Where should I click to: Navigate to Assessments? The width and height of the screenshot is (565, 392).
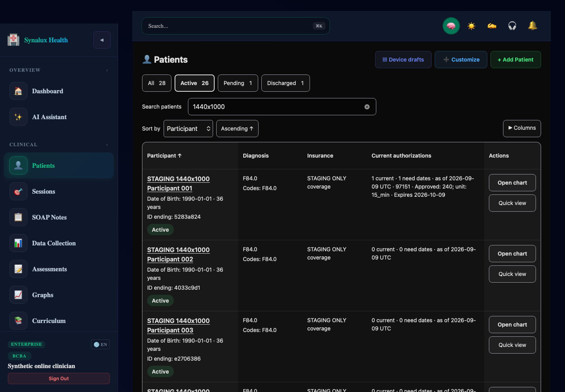59,269
